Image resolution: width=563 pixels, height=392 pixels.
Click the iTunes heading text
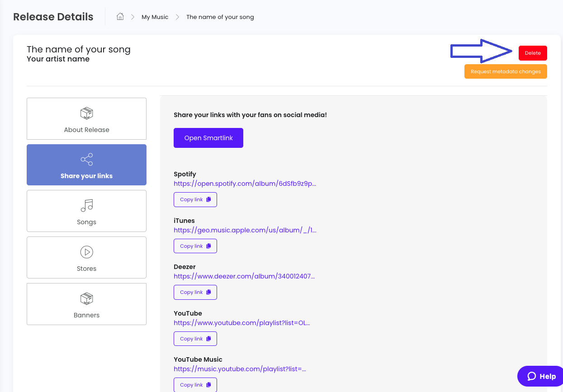pos(184,221)
